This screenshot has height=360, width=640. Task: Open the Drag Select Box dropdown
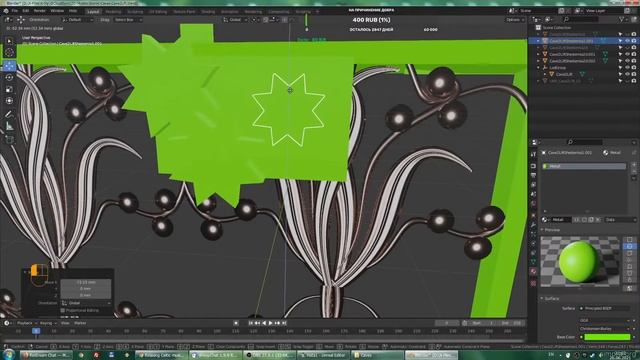pyautogui.click(x=127, y=20)
